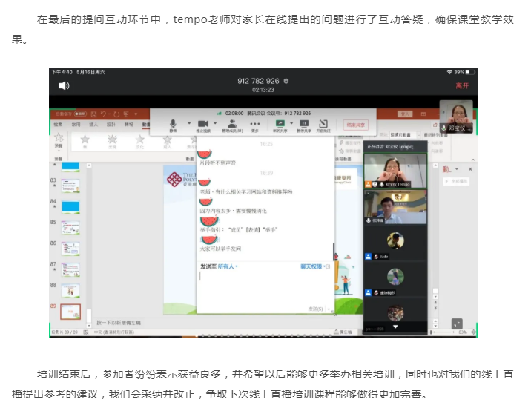Open the 設計 ribbon tab

pos(111,125)
